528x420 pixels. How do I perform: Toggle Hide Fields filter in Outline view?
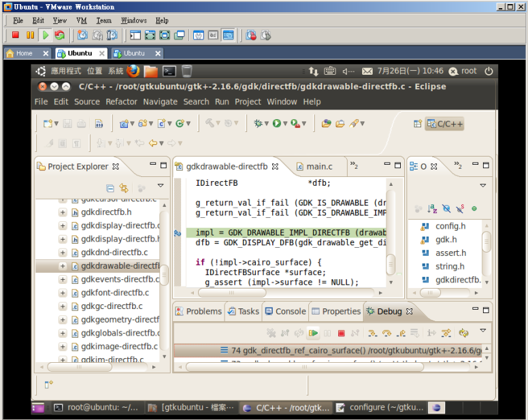pyautogui.click(x=446, y=208)
